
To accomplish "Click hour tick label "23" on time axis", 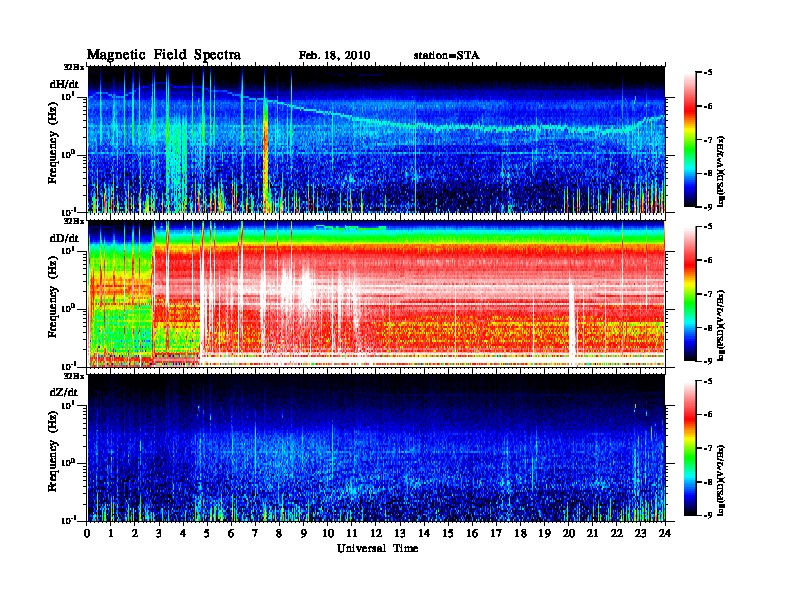I will click(640, 533).
